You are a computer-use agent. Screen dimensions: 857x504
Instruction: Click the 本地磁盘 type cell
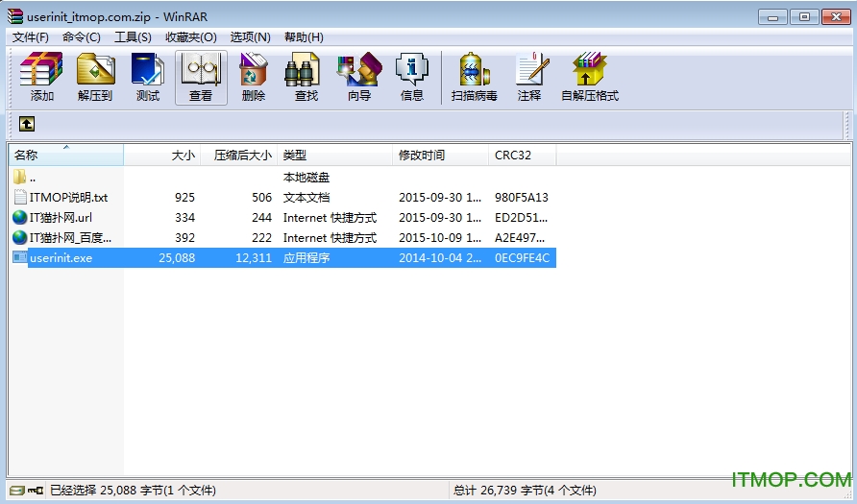306,177
